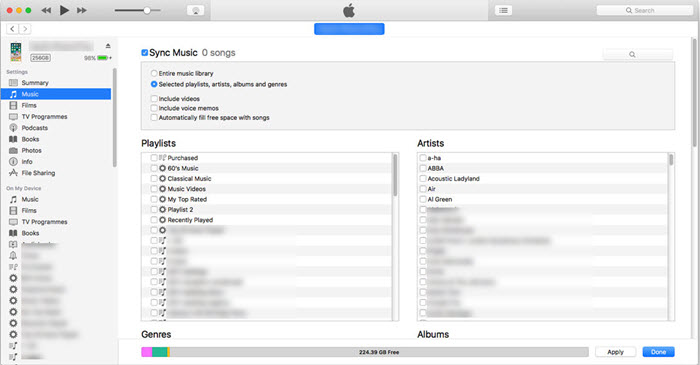Check the a-ha artist checkbox
Viewport: 700px width, 365px height.
click(x=423, y=158)
